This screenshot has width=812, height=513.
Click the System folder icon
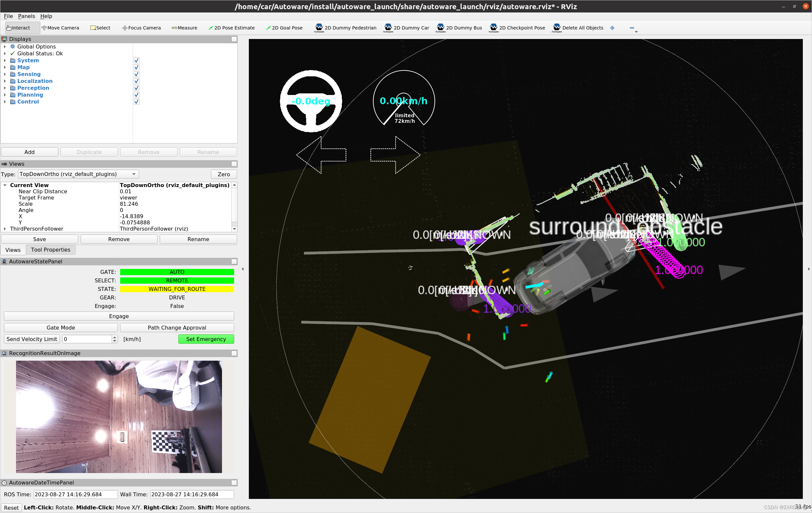13,60
